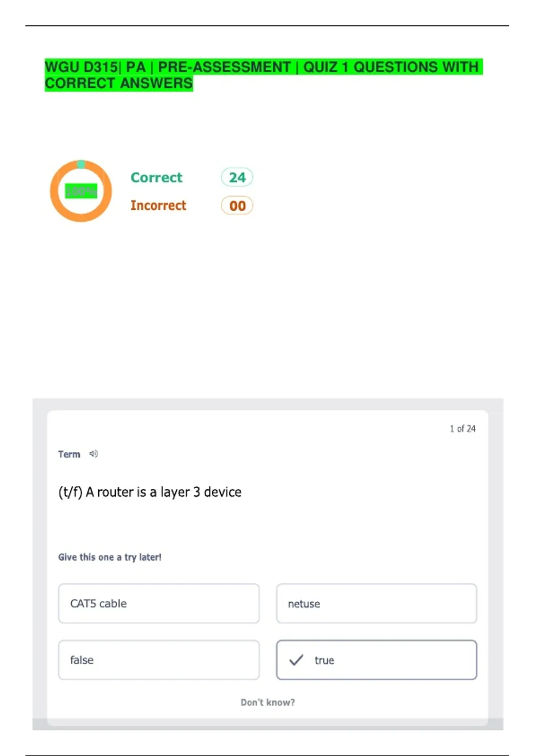Play the term audio speaker icon
Screen dimensions: 534x756
pyautogui.click(x=93, y=454)
